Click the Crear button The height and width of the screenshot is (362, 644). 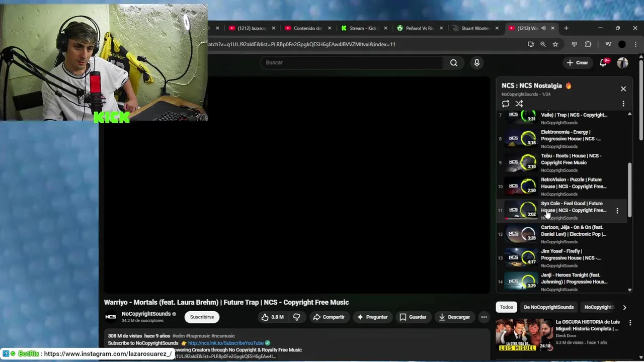pos(577,63)
